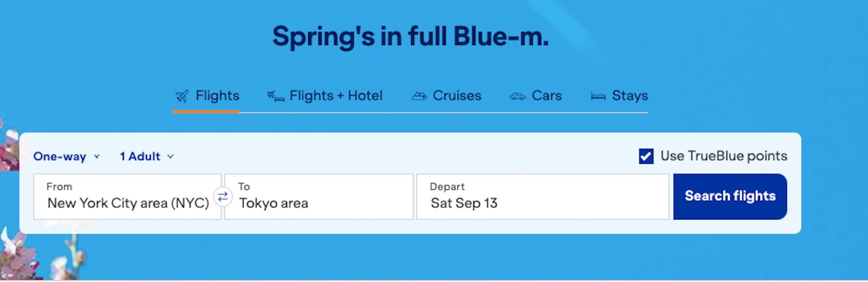Viewport: 868px width, 282px height.
Task: Open the Cruises tab
Action: coord(457,96)
